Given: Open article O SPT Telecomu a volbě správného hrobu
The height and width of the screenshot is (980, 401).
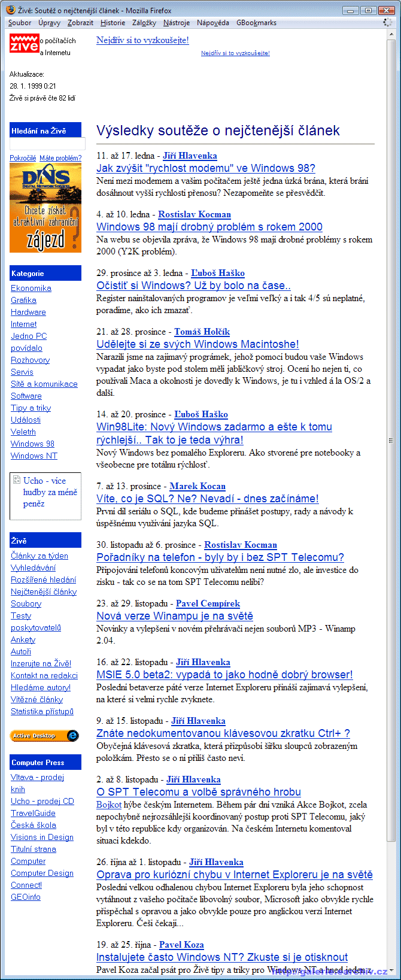Looking at the screenshot, I should (199, 792).
